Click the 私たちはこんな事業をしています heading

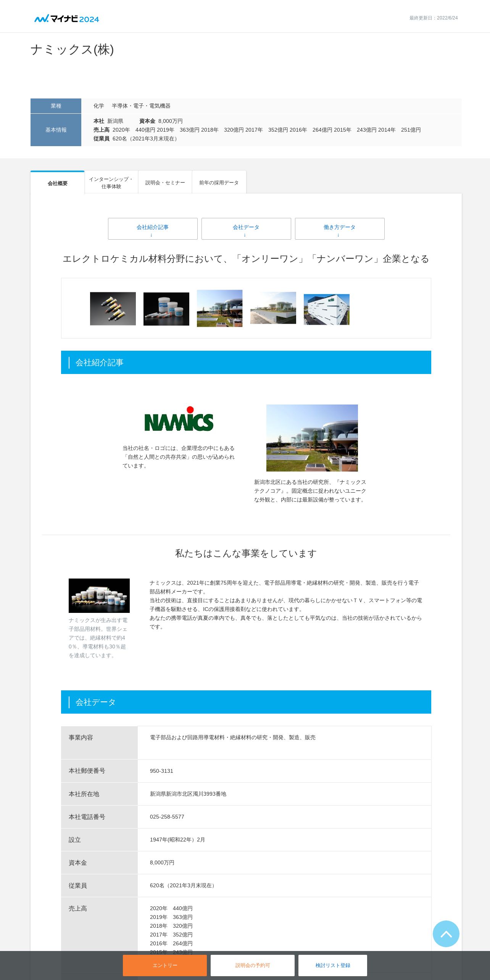coord(246,553)
